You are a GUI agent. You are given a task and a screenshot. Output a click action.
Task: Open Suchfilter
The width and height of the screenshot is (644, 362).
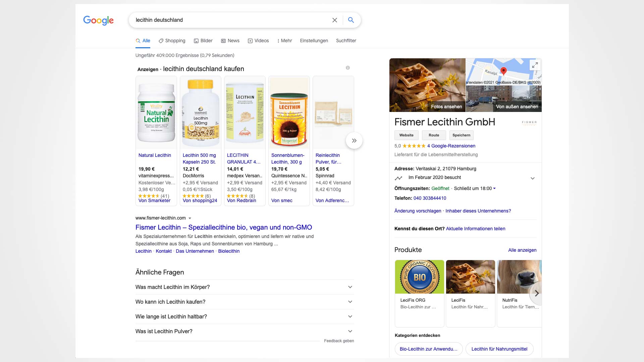[346, 41]
